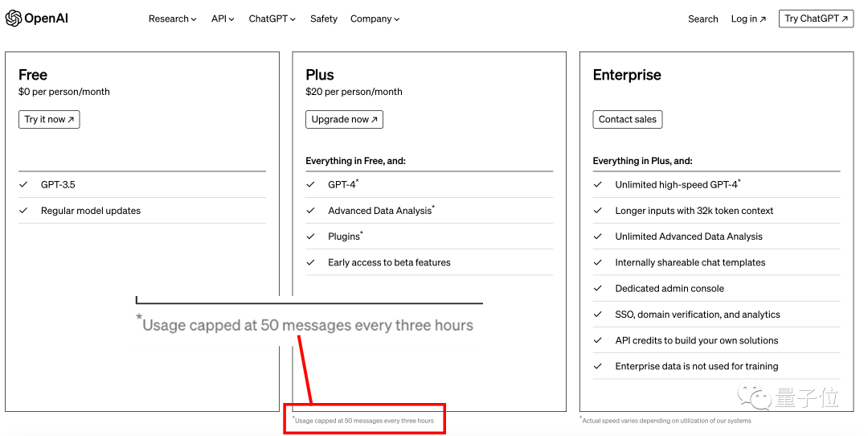Click the checkmark beside GPT-3.5

pyautogui.click(x=24, y=185)
